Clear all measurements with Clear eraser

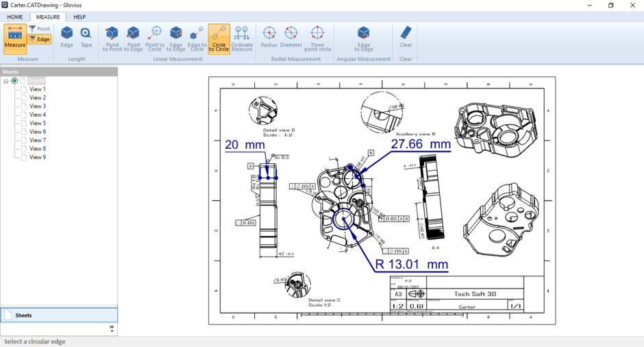406,37
